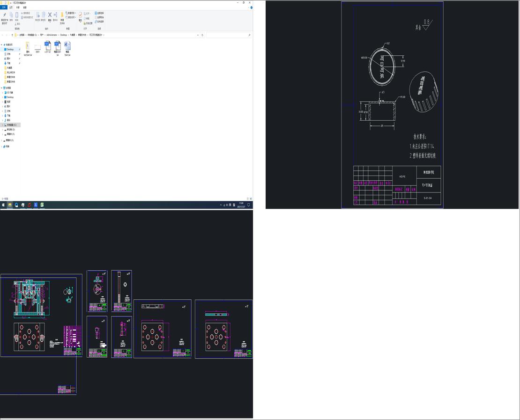Click the Explorer search box
Image resolution: width=520 pixels, height=420 pixels.
click(x=228, y=35)
